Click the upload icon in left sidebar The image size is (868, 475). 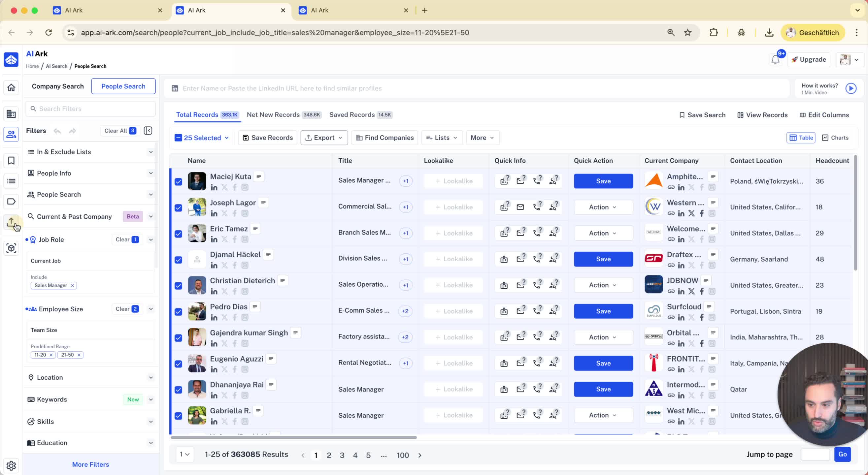point(11,222)
